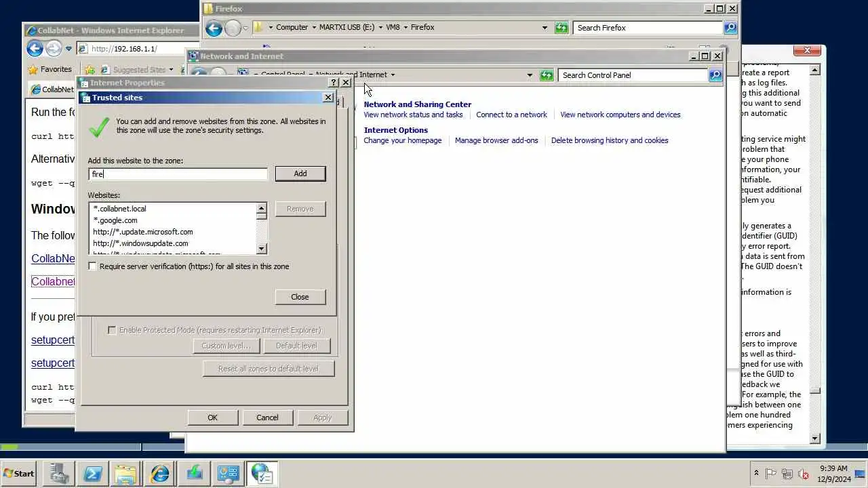Click the muted volume tray icon
Viewport: 868px width, 488px height.
click(x=804, y=474)
